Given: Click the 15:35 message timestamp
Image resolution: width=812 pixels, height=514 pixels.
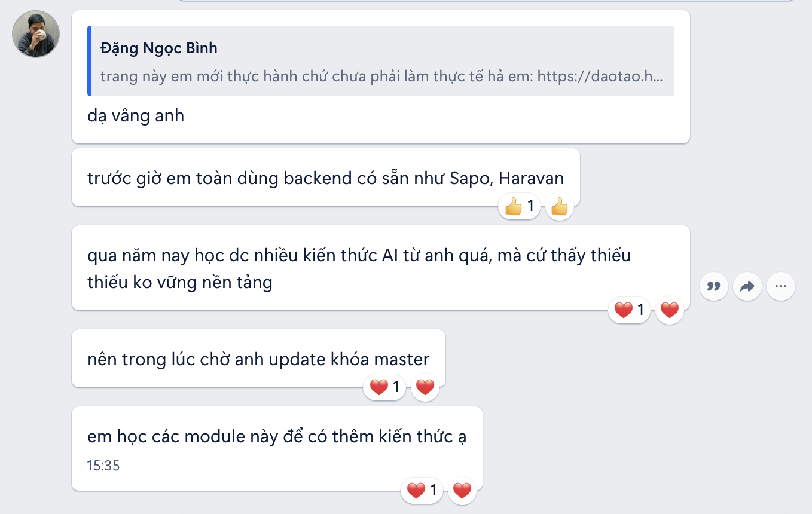Looking at the screenshot, I should point(103,466).
